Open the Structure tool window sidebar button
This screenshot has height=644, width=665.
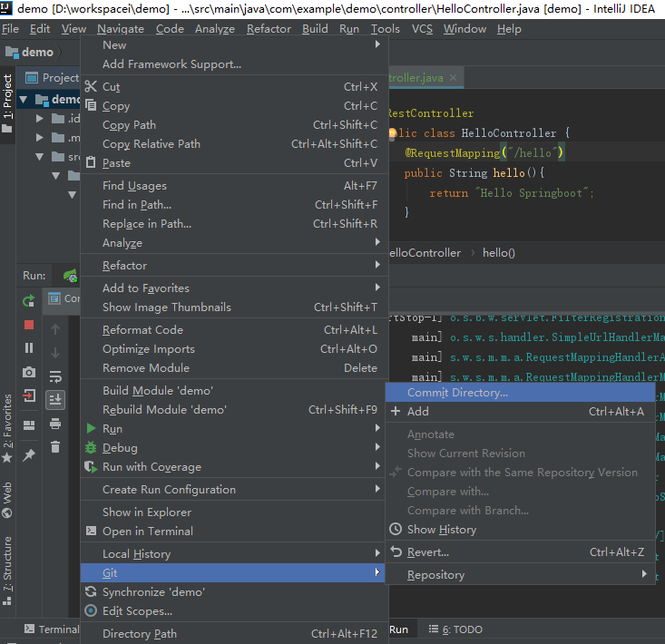point(7,571)
